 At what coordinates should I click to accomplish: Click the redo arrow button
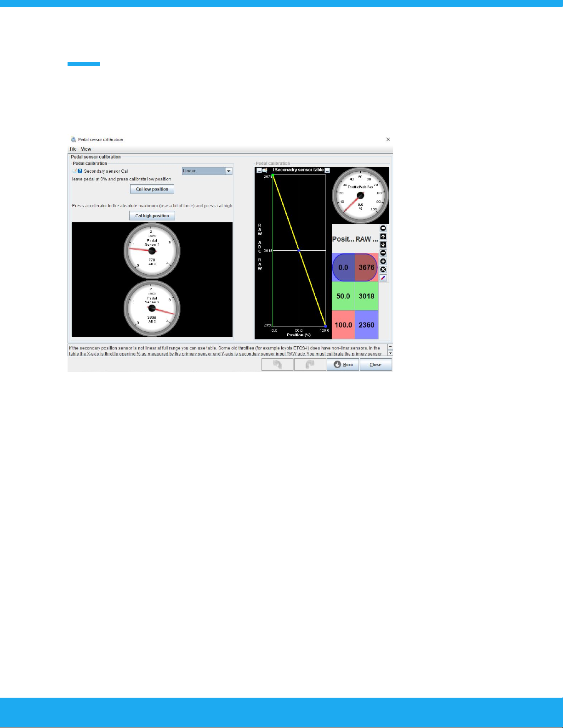(x=310, y=365)
